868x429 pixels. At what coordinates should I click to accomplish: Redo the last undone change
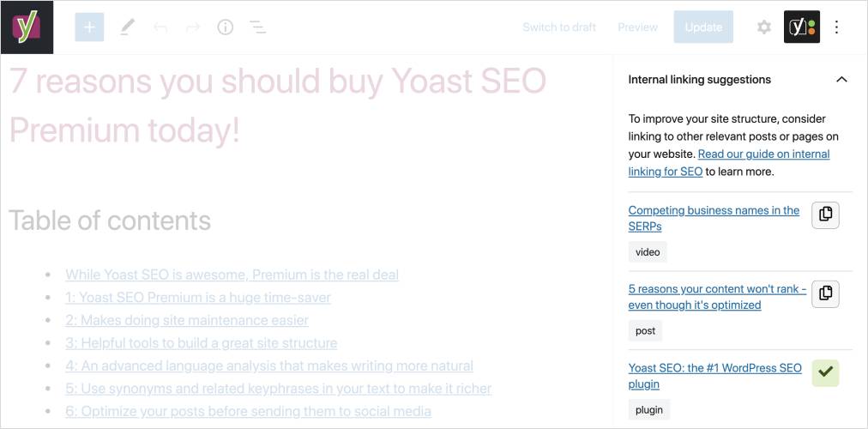(x=193, y=27)
